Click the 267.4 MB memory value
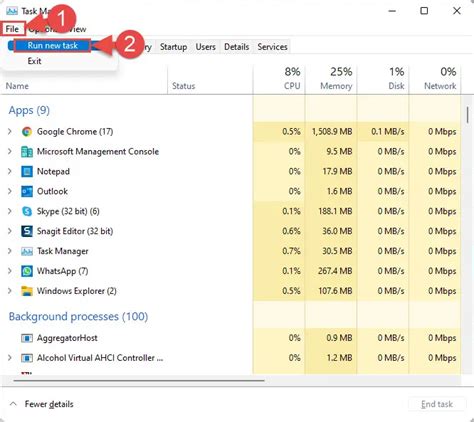The height and width of the screenshot is (422, 474). pyautogui.click(x=335, y=271)
